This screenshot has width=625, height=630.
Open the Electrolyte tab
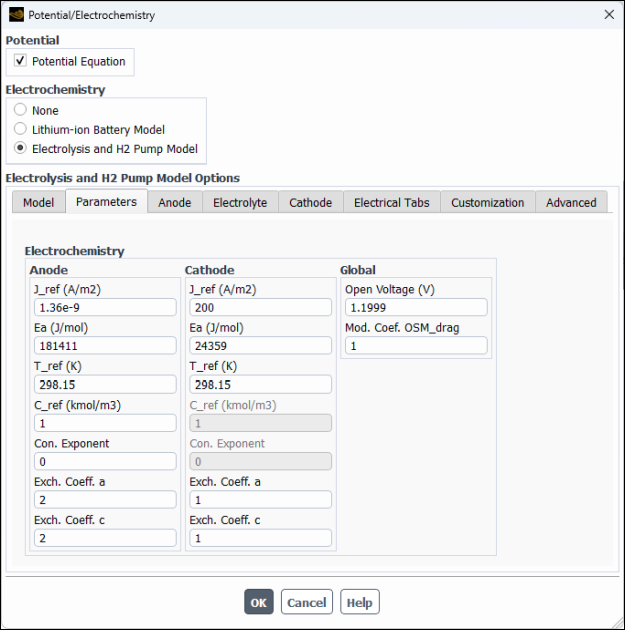point(240,202)
